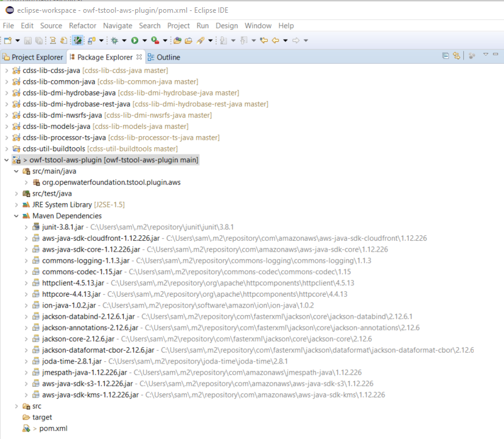Open the Package Explorer View Menu triangle
504x439 pixels.
coord(486,55)
